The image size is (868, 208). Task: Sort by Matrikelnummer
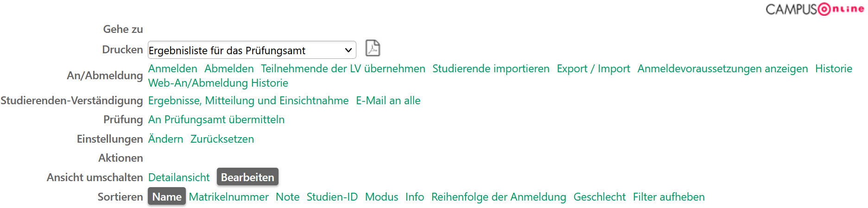[228, 197]
